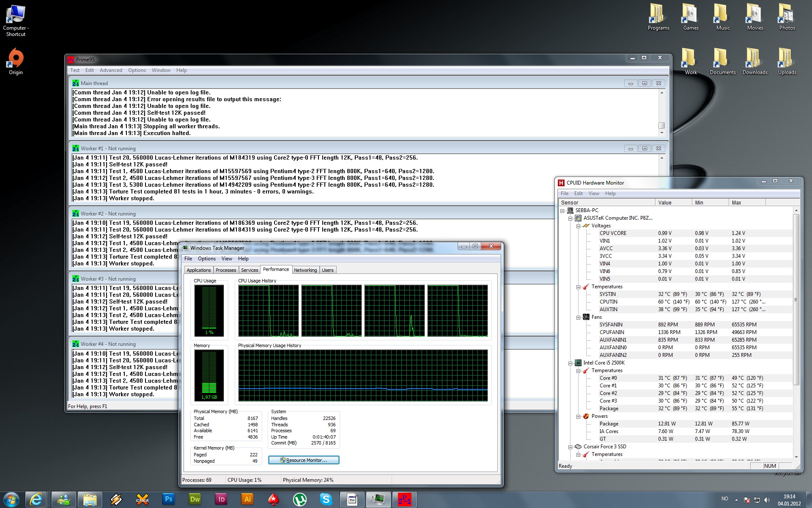Select the Games desktop folder
812x508 pixels.
coord(691,17)
